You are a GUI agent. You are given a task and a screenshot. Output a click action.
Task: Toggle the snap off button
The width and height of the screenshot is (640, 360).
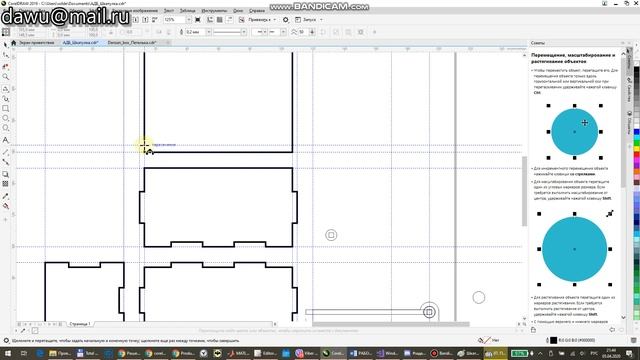pos(242,19)
